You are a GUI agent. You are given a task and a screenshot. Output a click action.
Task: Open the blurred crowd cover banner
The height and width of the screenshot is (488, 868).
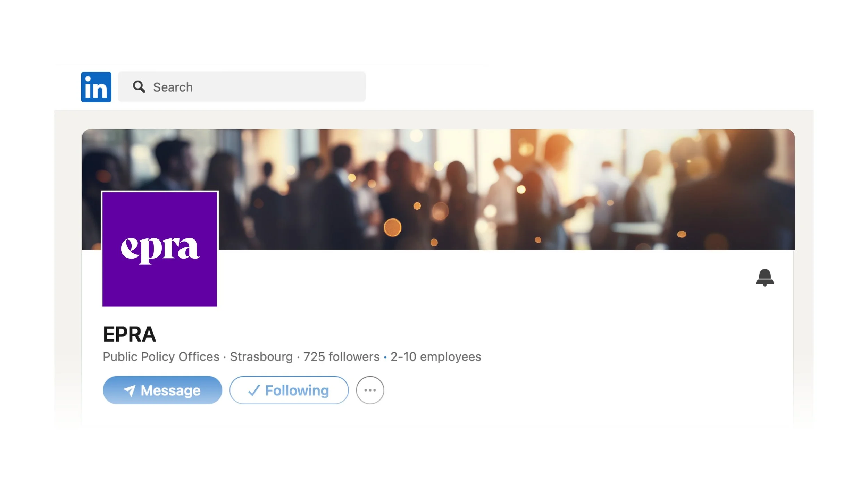tap(438, 190)
